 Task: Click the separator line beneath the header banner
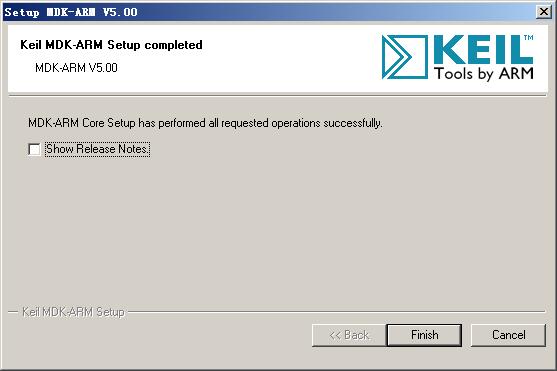(277, 95)
